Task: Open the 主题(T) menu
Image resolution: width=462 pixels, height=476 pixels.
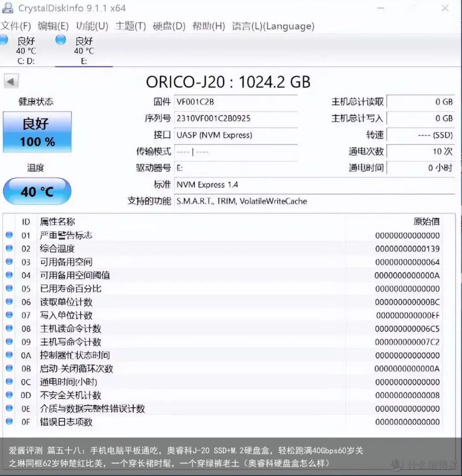Action: (x=131, y=26)
